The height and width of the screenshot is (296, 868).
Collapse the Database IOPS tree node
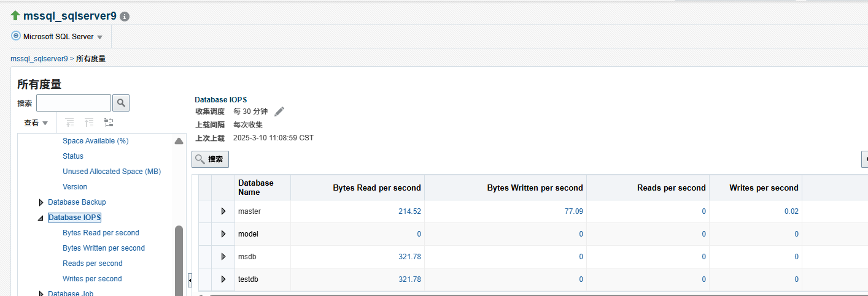coord(41,218)
